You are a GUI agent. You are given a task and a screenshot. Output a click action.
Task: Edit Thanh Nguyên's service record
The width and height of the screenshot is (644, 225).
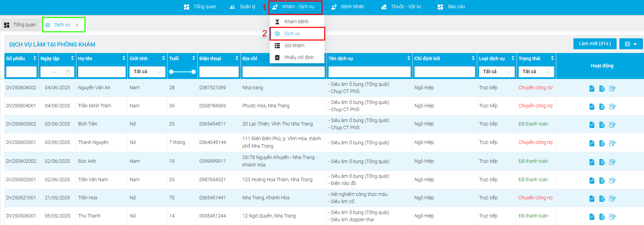(x=612, y=143)
